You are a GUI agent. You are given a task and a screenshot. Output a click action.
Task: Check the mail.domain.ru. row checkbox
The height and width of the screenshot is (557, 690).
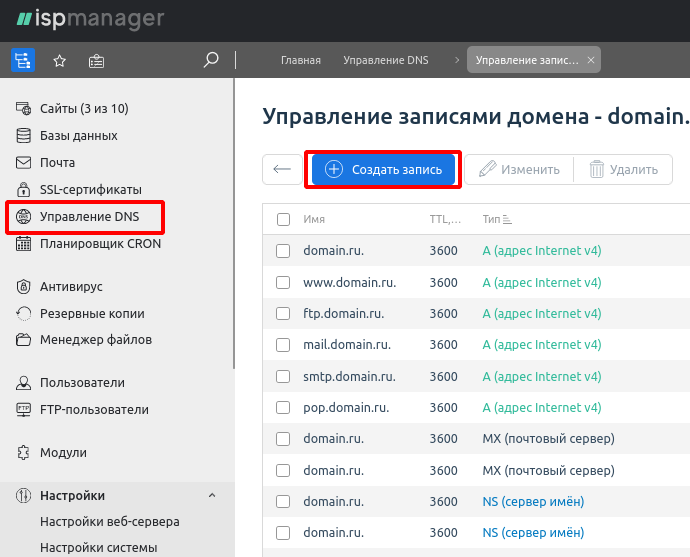pyautogui.click(x=283, y=345)
